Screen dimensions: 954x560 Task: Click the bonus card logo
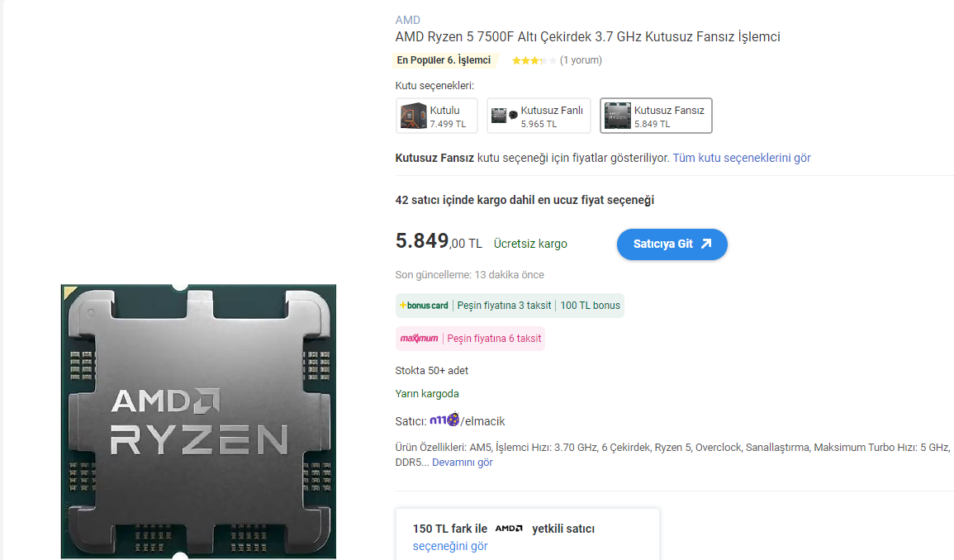click(x=424, y=306)
